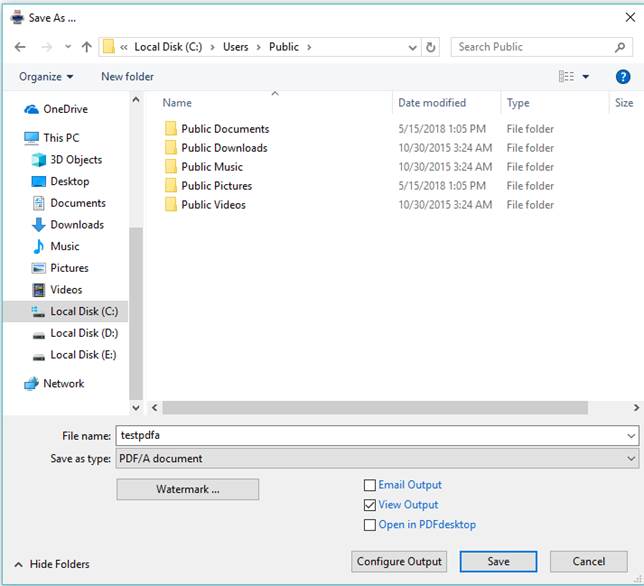Tick the Open in PDFdesktop checkbox
The image size is (644, 586).
coord(371,525)
